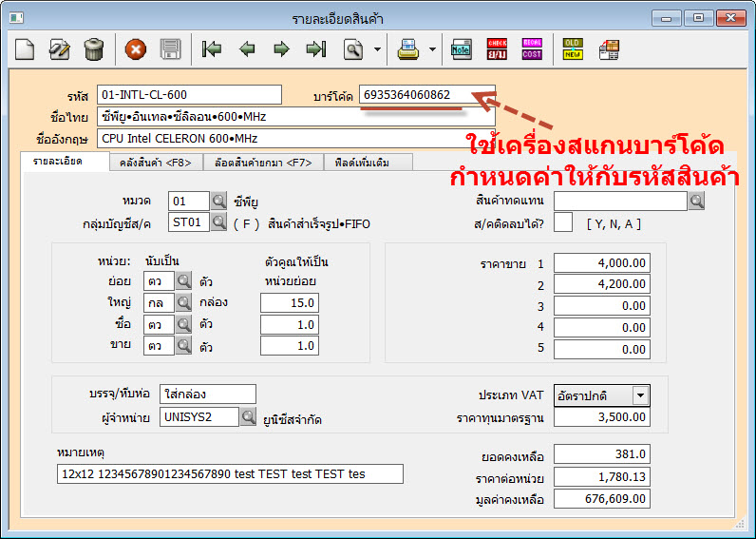Click ราคาขาย 1 field 4,000.00
Screen dimensions: 756x539
[x=602, y=262]
